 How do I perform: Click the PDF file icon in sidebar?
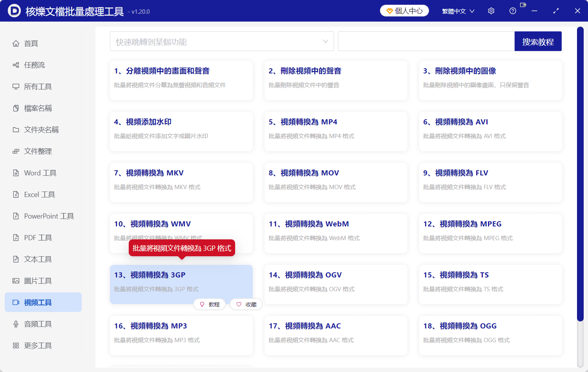pos(16,237)
